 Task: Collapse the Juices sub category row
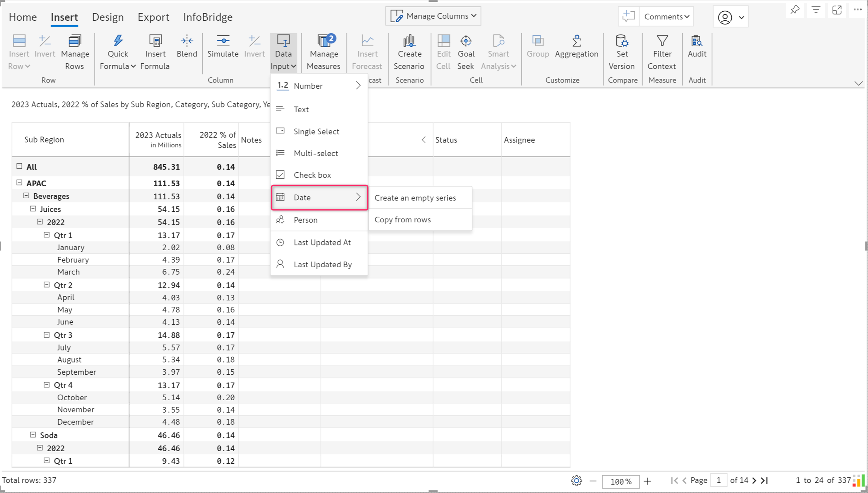33,209
